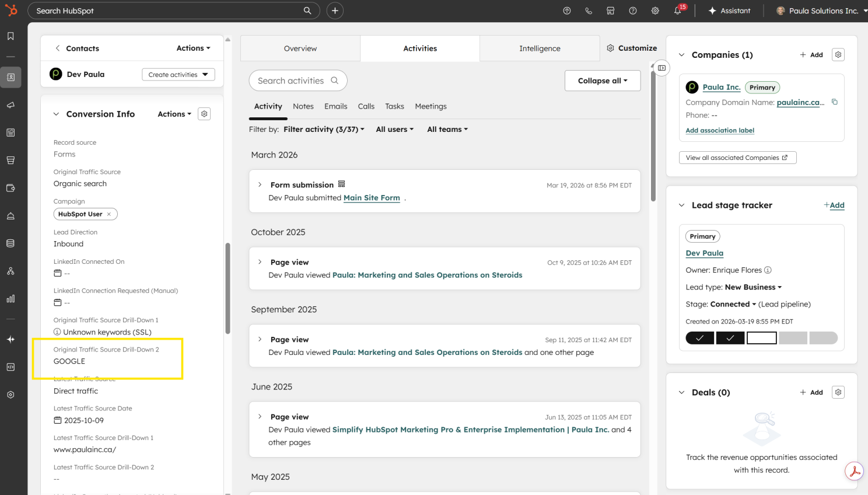Image resolution: width=868 pixels, height=495 pixels.
Task: Collapse the Conversion Info section
Action: pyautogui.click(x=56, y=114)
